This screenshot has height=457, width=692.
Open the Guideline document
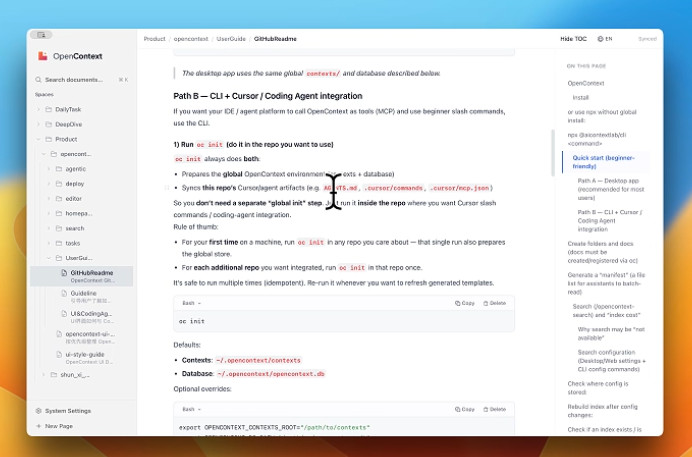point(88,297)
